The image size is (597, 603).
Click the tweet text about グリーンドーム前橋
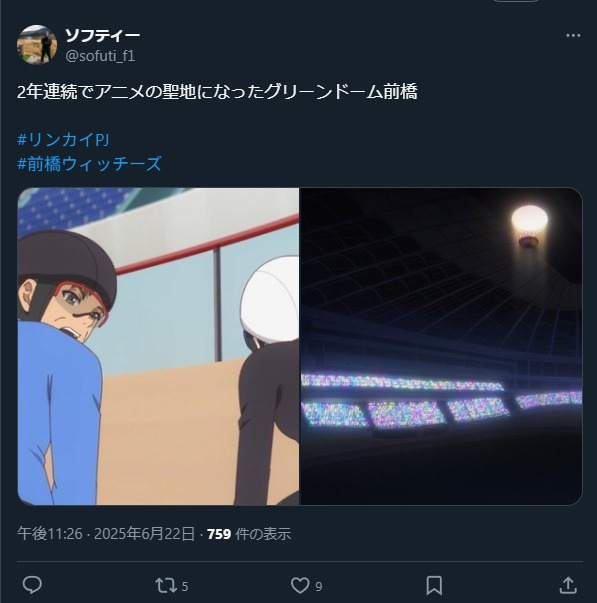(x=217, y=92)
